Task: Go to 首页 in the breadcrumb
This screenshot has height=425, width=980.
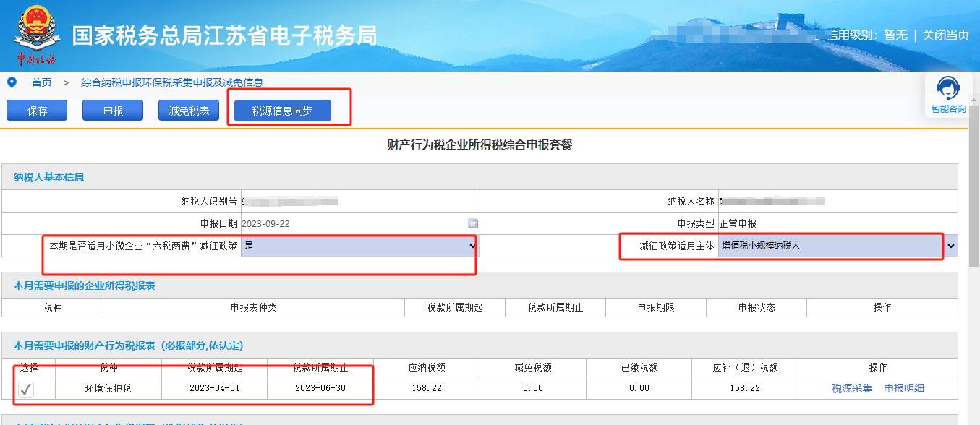Action: 41,82
